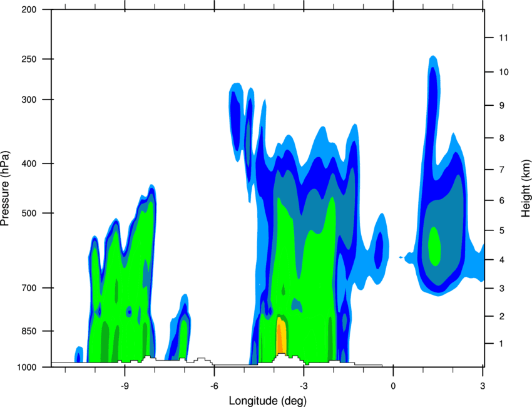Click the 'Longitude (deg)' axis title
The height and width of the screenshot is (407, 532).
[x=268, y=401]
